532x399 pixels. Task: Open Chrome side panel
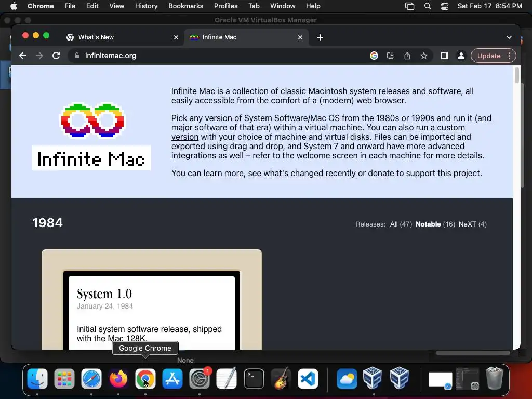445,56
